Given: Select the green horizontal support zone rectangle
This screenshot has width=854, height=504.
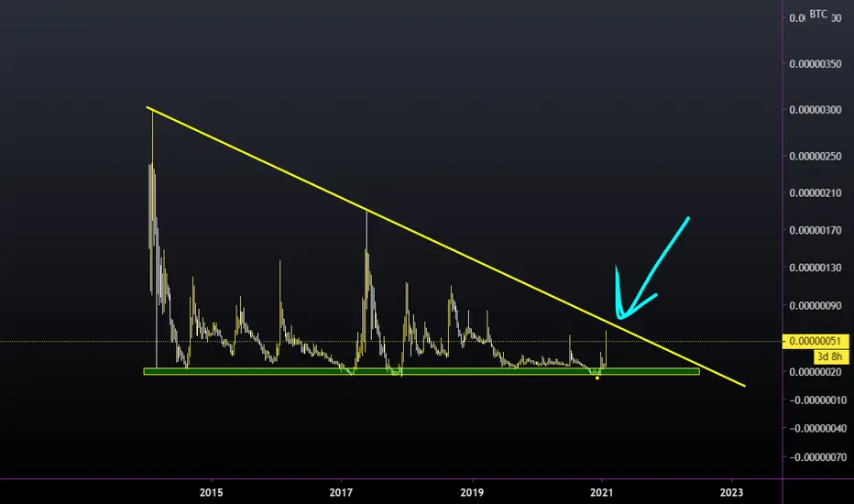Looking at the screenshot, I should click(x=422, y=372).
